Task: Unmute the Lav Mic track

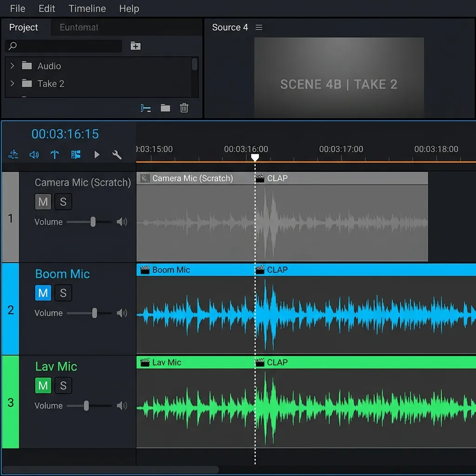Action: tap(43, 385)
